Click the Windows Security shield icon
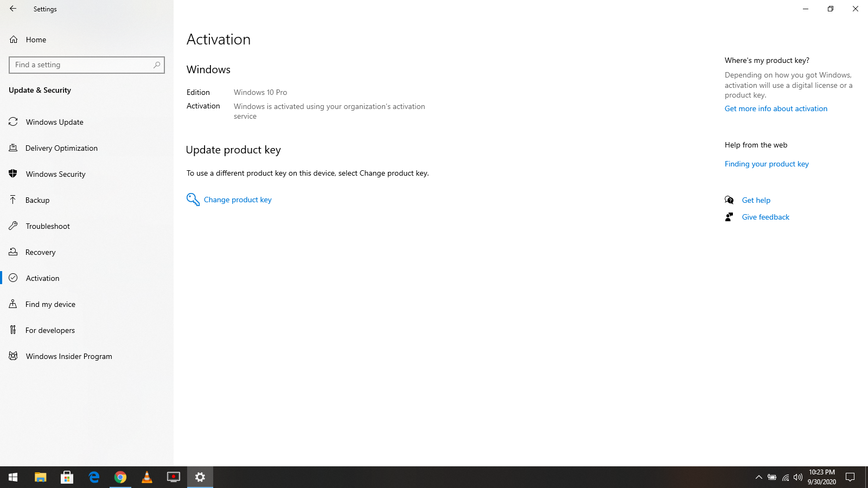868x488 pixels. [x=13, y=174]
